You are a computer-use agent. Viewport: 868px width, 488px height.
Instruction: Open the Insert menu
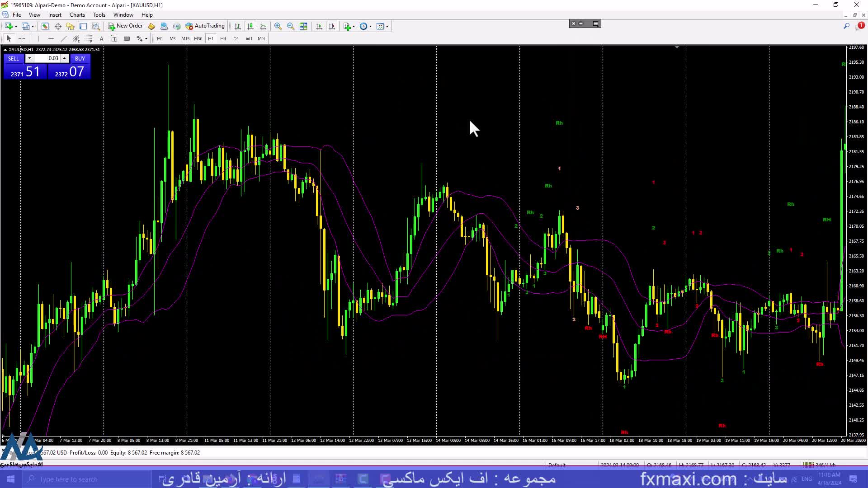pos(55,15)
